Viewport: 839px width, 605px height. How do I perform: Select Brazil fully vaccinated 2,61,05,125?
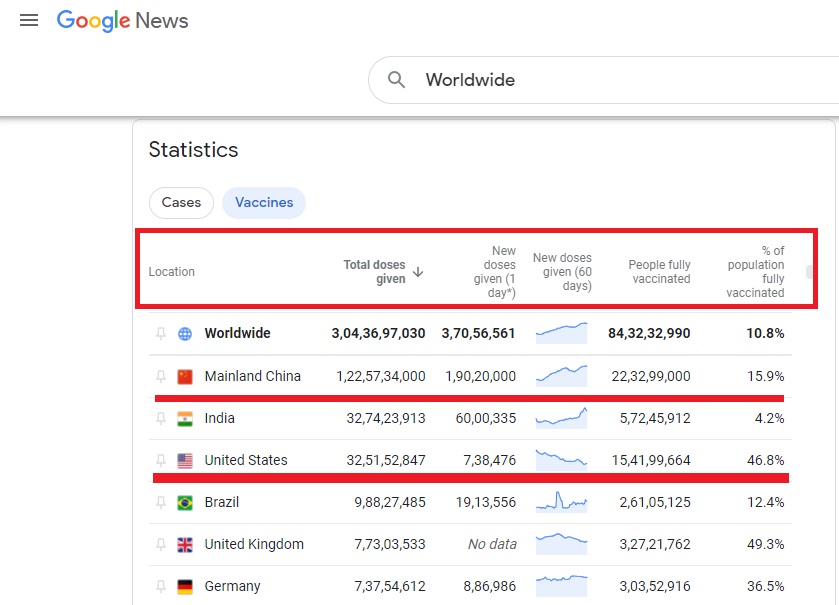[655, 502]
